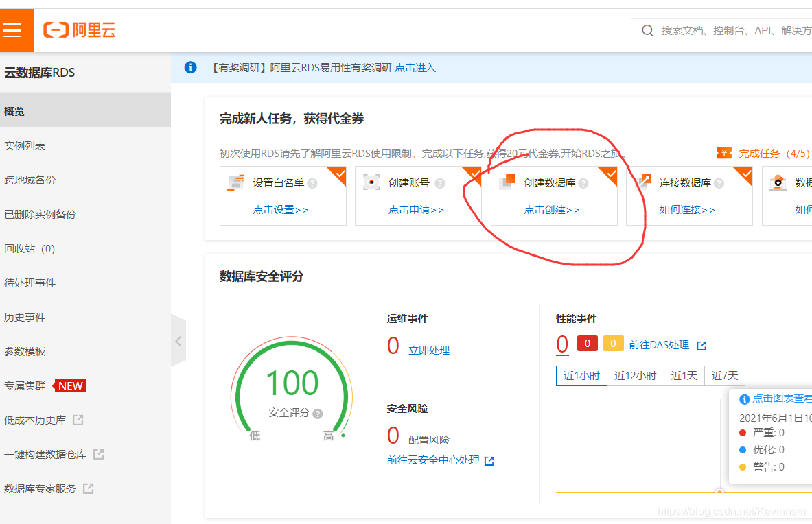Click external-link icon beside 一键构建数据仓库
This screenshot has width=812, height=524.
click(98, 454)
